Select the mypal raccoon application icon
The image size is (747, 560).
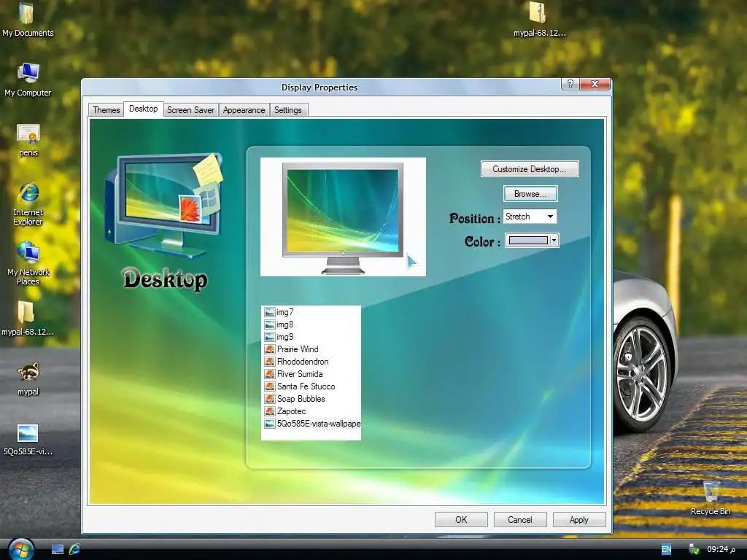click(x=28, y=378)
